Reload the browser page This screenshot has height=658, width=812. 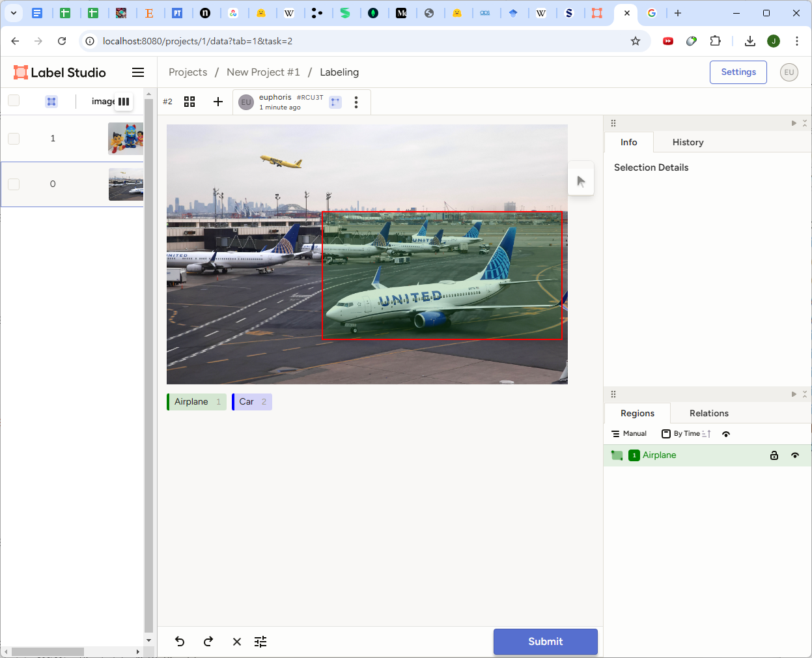point(62,41)
